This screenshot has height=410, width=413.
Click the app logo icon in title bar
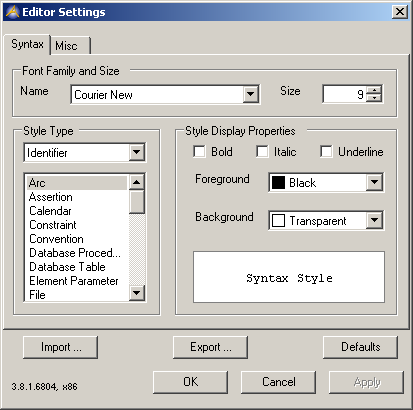point(12,12)
